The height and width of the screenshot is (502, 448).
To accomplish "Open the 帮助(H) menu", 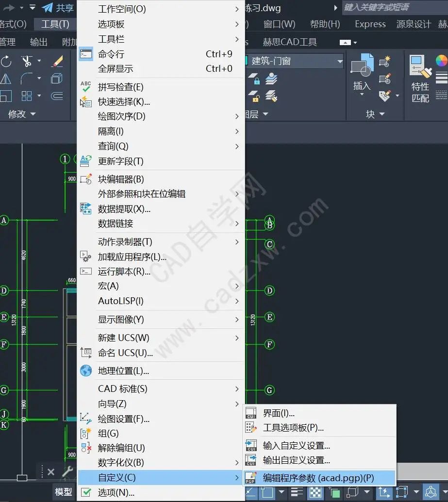I will (x=325, y=24).
